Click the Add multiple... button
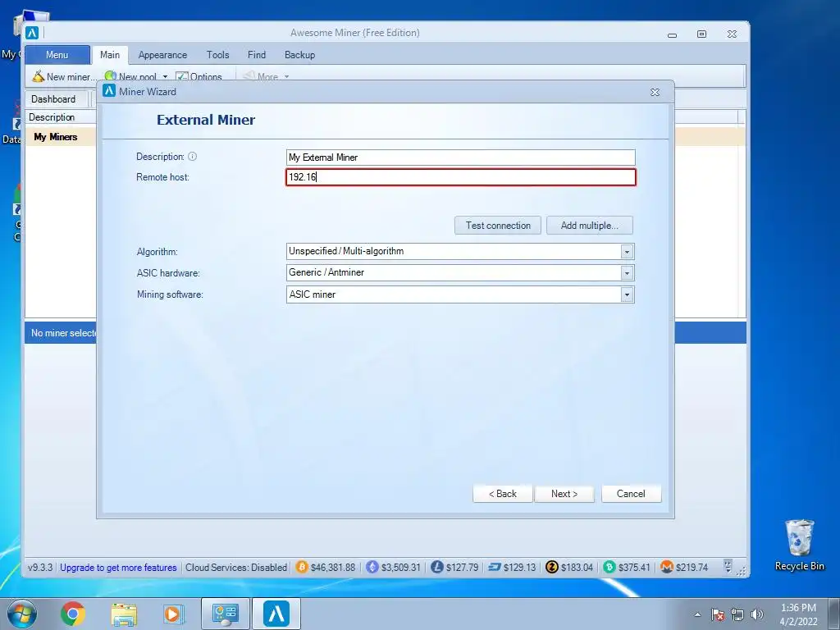The height and width of the screenshot is (630, 840). (x=589, y=226)
